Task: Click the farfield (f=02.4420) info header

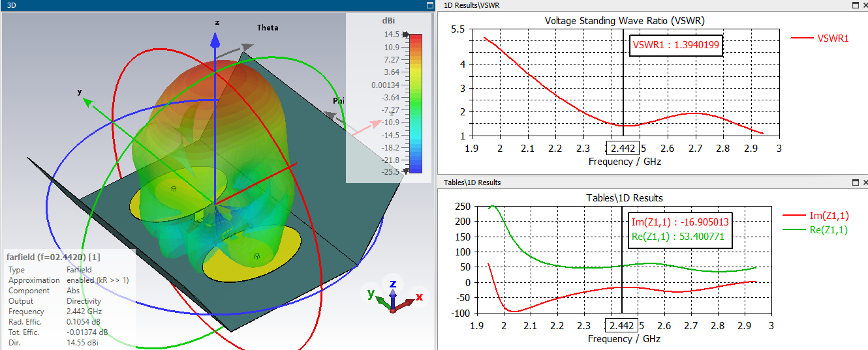Action: click(x=54, y=256)
